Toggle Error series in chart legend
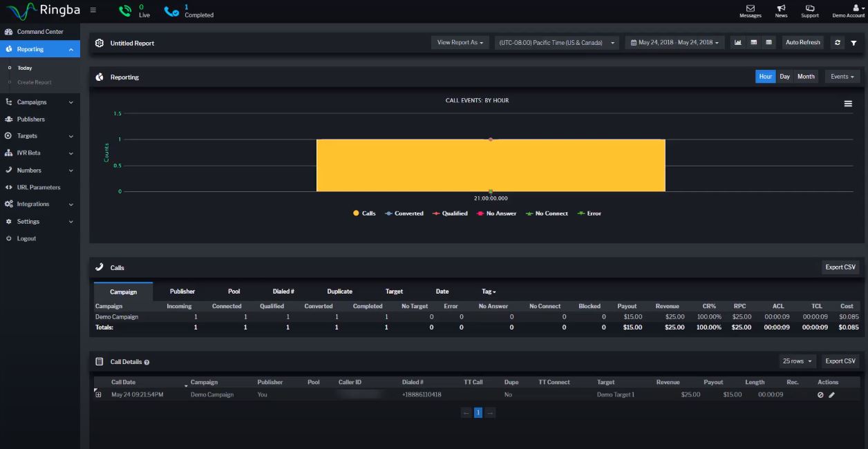The height and width of the screenshot is (449, 868). 589,213
